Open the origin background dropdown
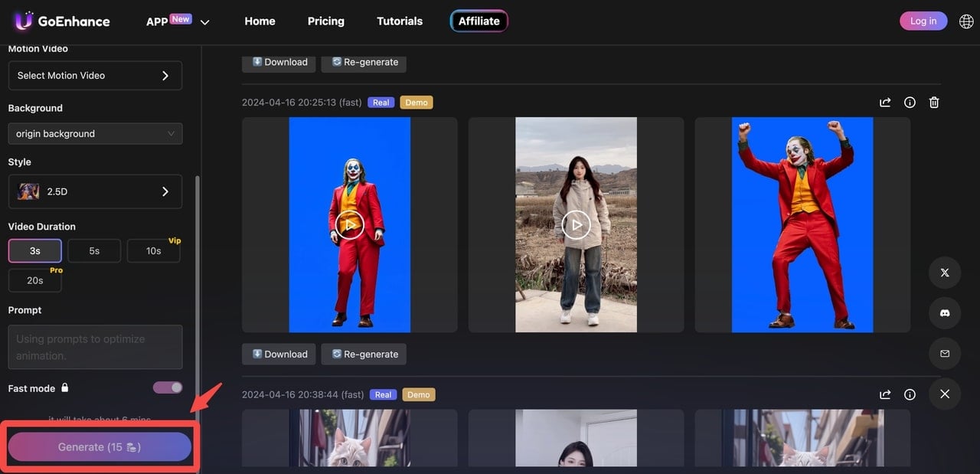The image size is (980, 474). pyautogui.click(x=95, y=133)
